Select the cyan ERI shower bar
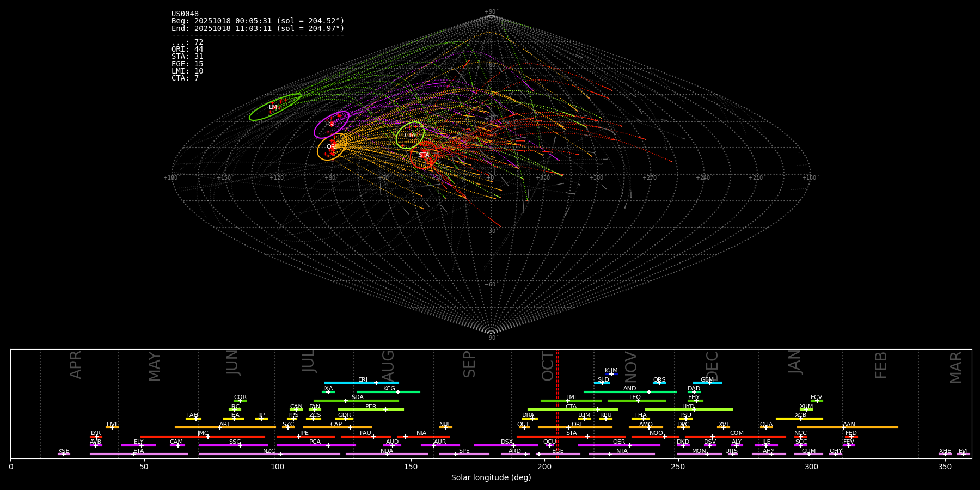 point(362,383)
